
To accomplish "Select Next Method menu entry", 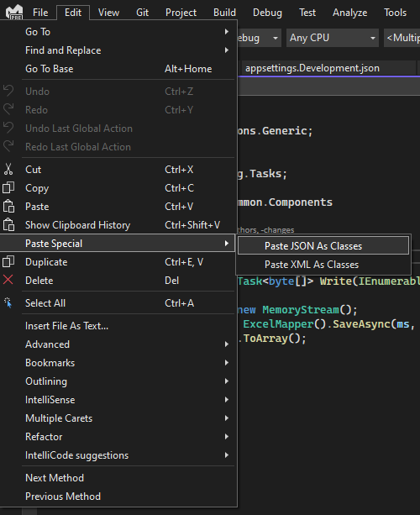I will coord(118,477).
